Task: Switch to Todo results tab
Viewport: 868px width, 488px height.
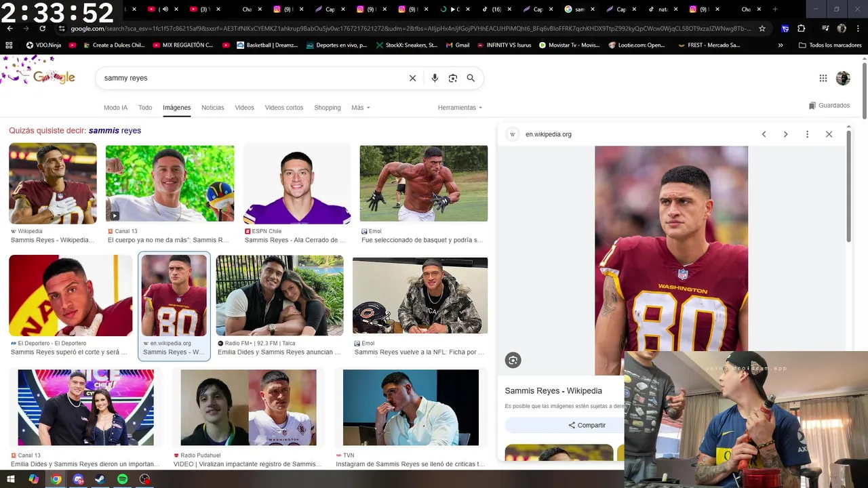Action: tap(145, 108)
